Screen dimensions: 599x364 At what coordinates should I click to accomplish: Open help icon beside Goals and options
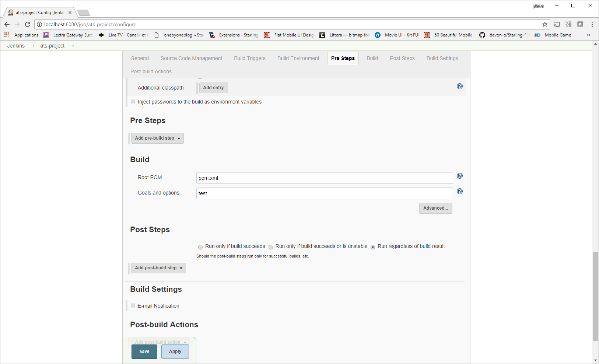point(460,191)
